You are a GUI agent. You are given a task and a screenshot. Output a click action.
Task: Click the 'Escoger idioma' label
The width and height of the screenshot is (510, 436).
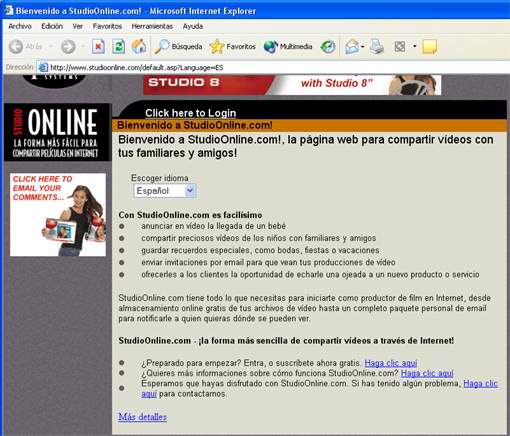point(160,178)
